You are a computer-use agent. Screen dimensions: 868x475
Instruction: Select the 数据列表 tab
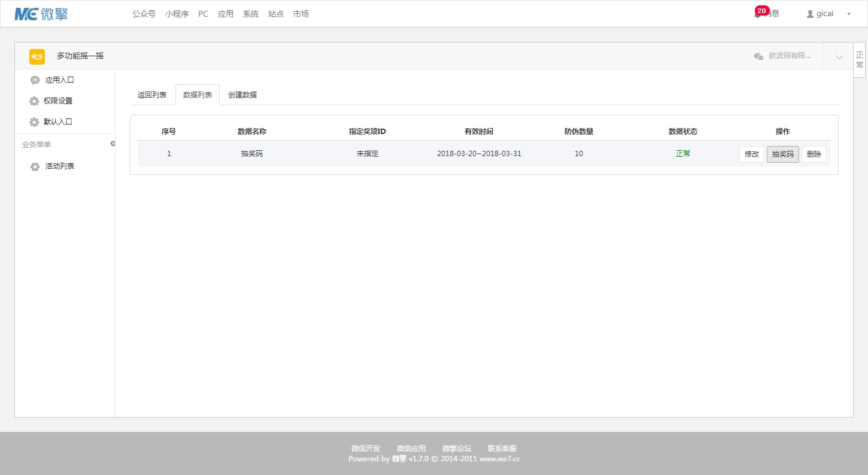click(x=198, y=95)
